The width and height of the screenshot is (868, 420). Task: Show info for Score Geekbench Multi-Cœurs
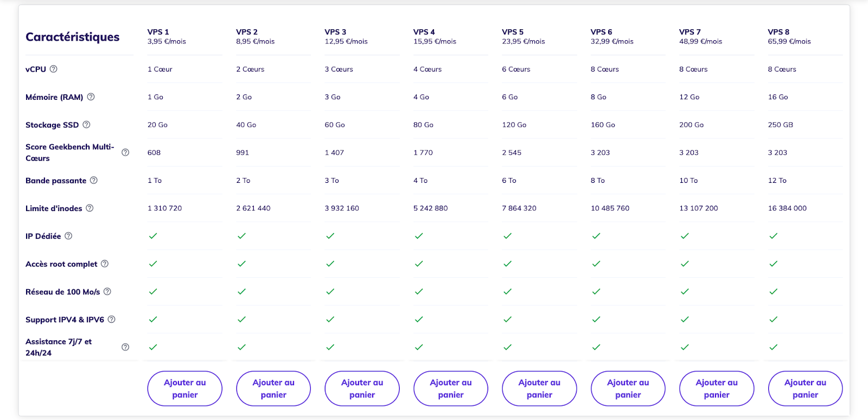(x=125, y=152)
